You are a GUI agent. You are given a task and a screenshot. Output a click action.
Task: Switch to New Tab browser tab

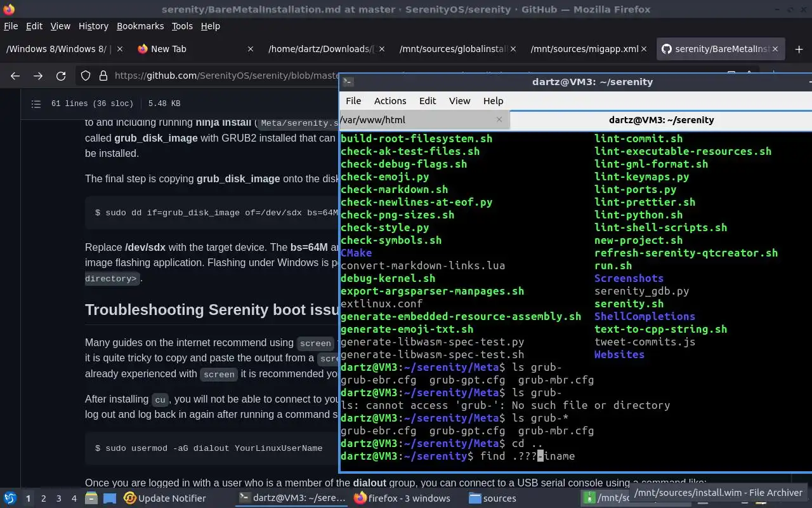[x=195, y=49]
